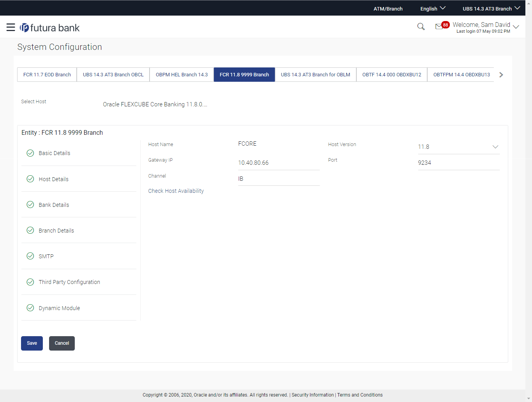Click the SMTP checkmark icon

30,256
